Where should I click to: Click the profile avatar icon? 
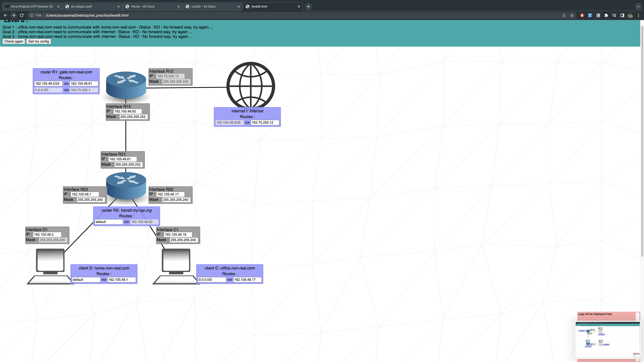click(x=630, y=15)
